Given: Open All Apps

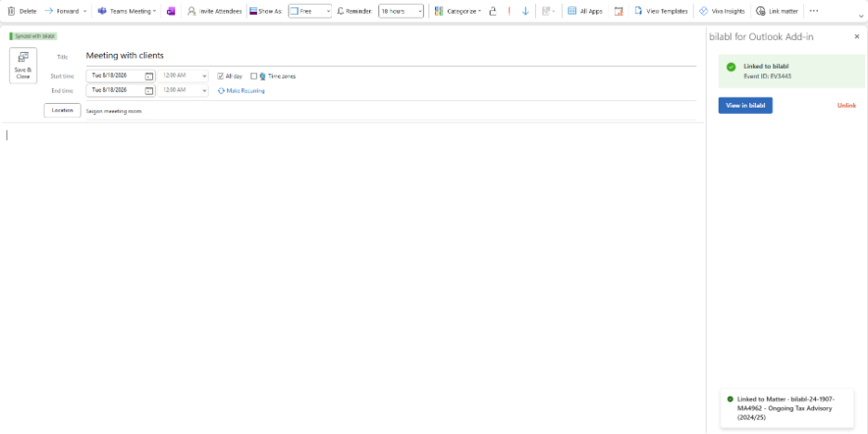Looking at the screenshot, I should 585,11.
